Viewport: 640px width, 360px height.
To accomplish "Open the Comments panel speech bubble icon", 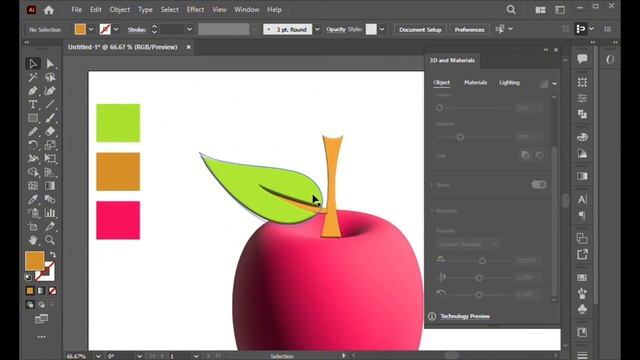I will 582,59.
